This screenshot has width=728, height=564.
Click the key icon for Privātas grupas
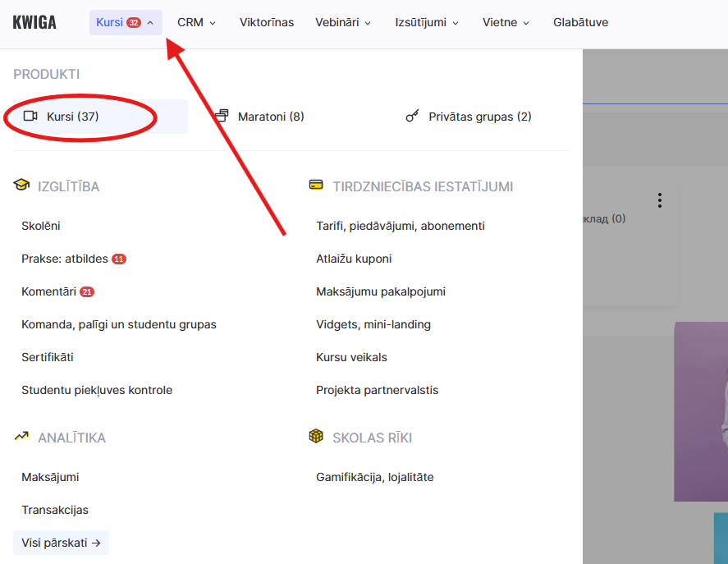(413, 117)
